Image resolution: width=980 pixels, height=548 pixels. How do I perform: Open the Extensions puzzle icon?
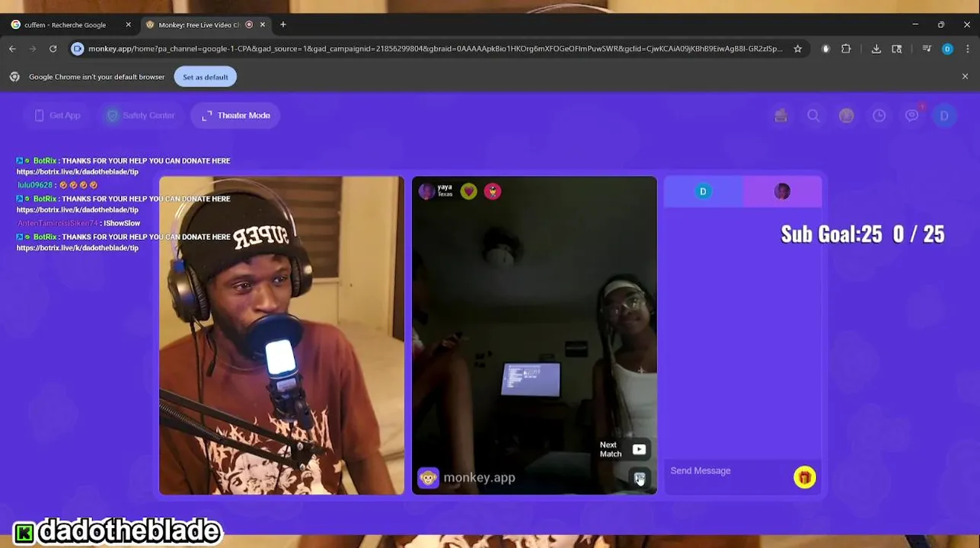click(x=846, y=49)
